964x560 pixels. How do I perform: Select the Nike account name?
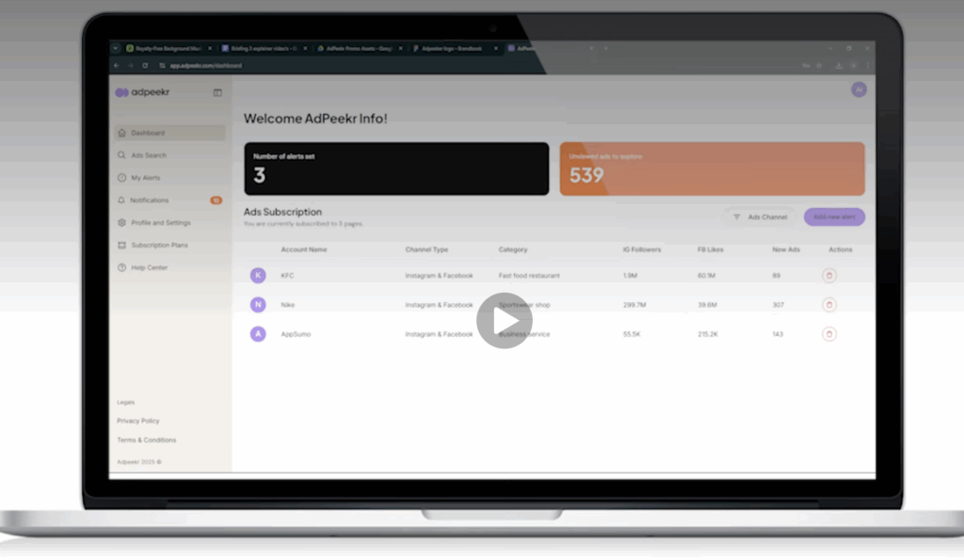pos(288,305)
